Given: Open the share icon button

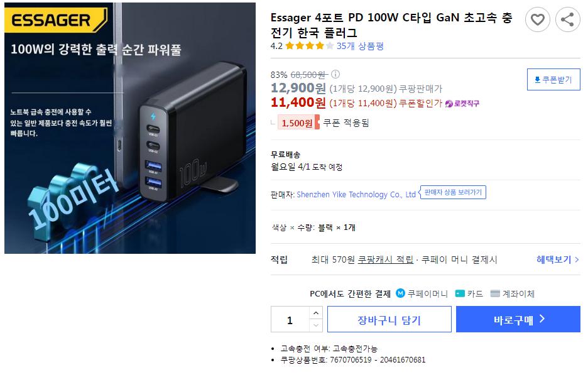Looking at the screenshot, I should coord(568,19).
